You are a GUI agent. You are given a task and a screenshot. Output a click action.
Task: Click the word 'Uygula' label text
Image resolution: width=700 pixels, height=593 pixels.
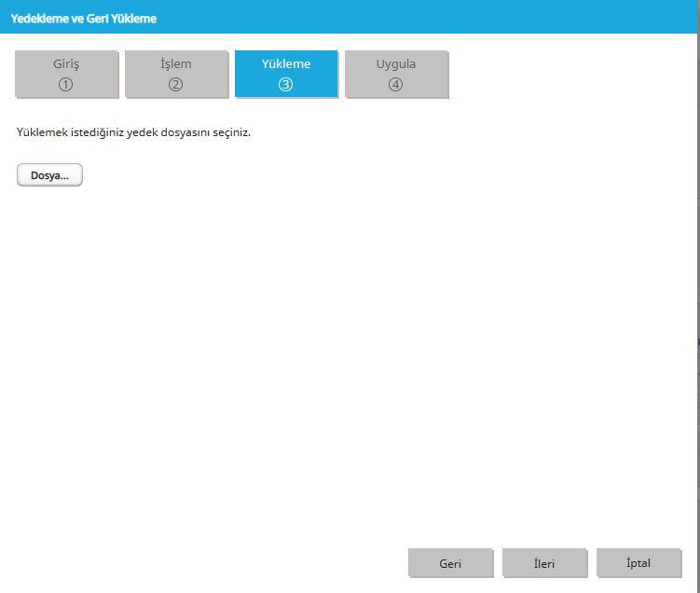click(x=395, y=64)
